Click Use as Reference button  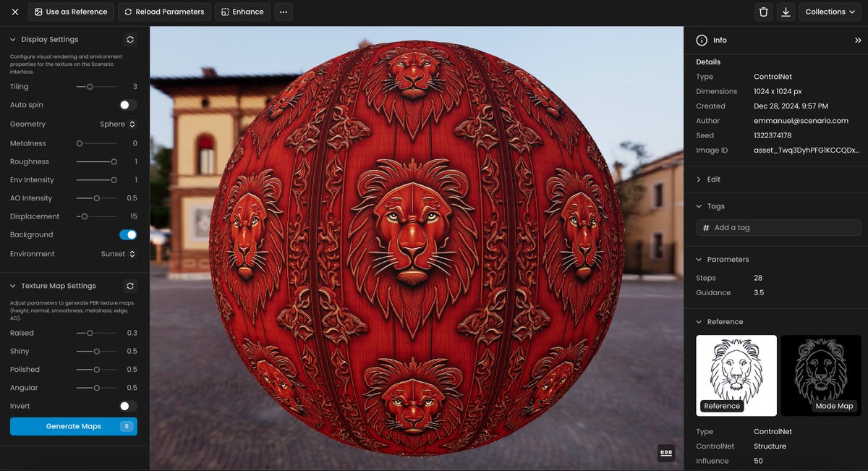[x=71, y=12]
